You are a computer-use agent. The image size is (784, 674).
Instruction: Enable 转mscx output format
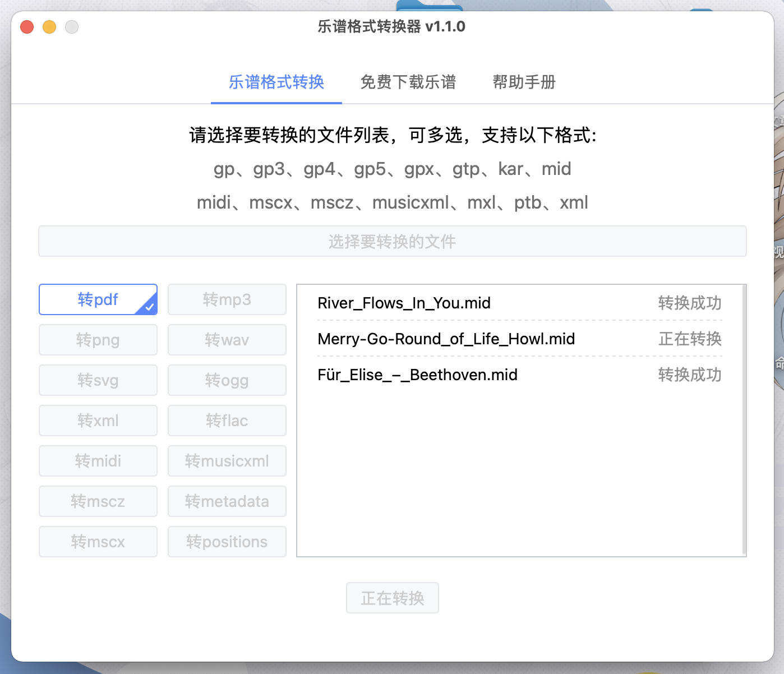[x=98, y=542]
